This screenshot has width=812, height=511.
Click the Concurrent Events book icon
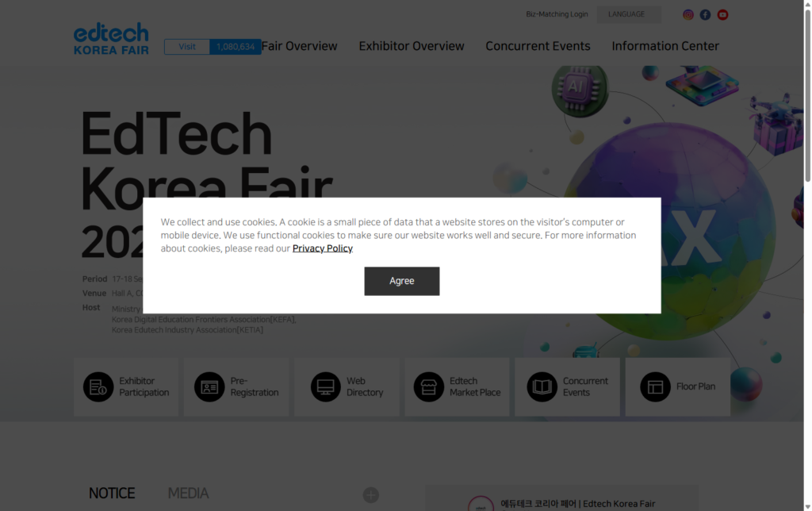[x=542, y=387]
